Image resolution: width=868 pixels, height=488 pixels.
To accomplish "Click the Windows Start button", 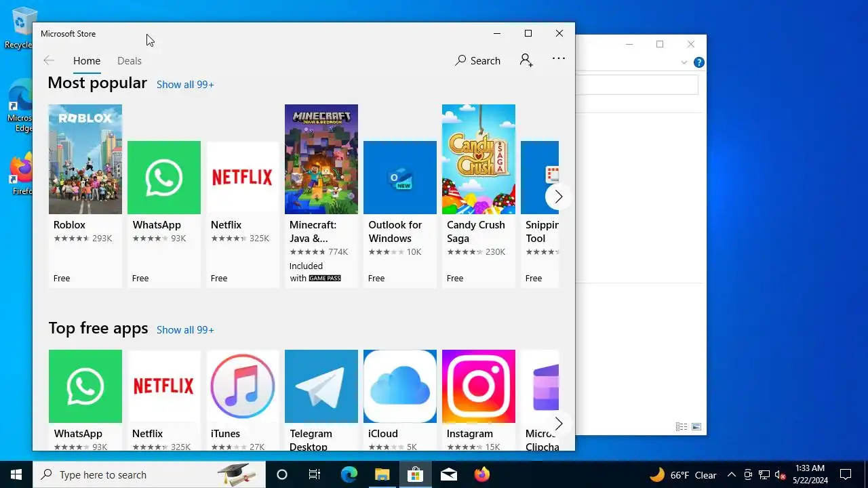I will click(16, 474).
